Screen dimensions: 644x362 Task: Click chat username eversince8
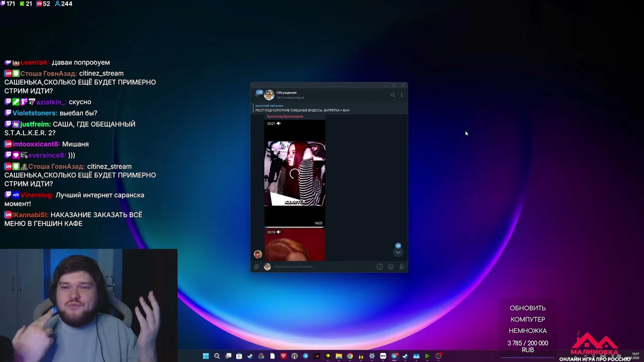pyautogui.click(x=47, y=155)
